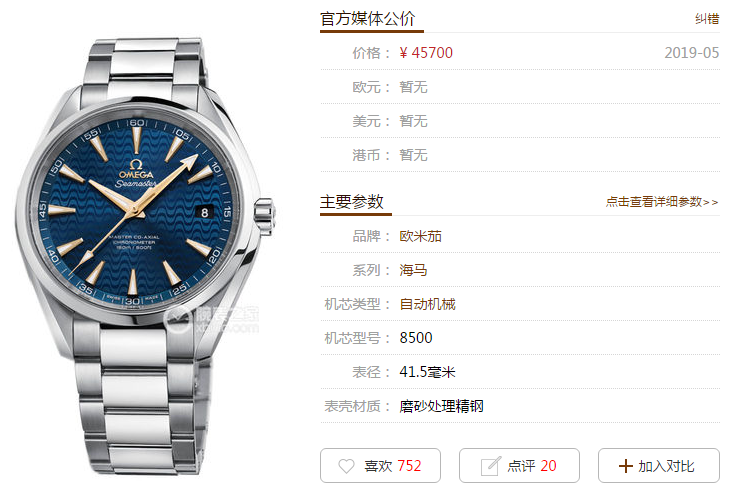Open the 点评 20 reviews button
Viewport: 739px width, 486px height.
coord(519,465)
